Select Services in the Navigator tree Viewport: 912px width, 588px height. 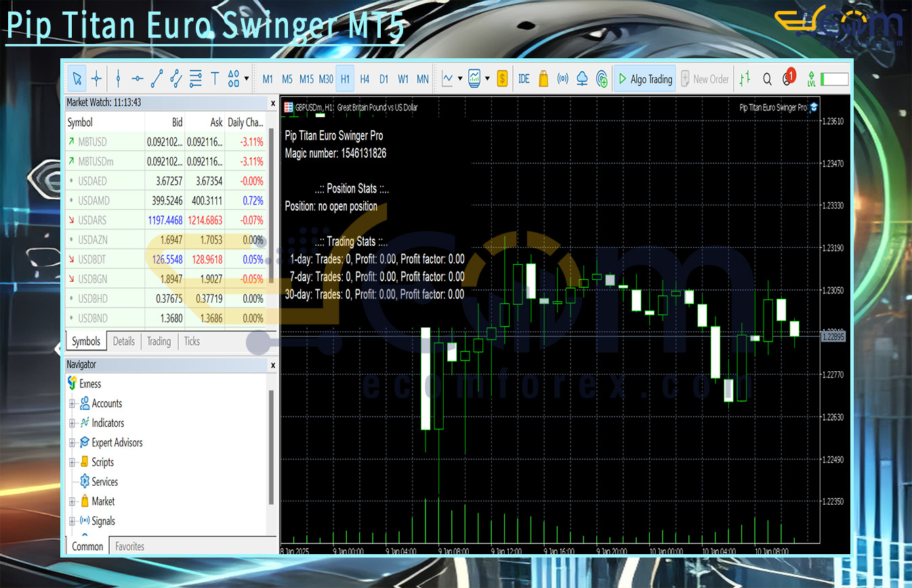pos(99,482)
